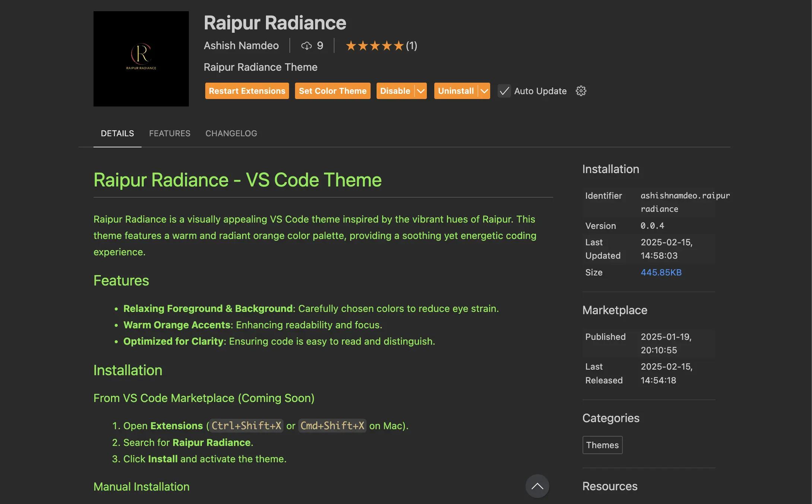The height and width of the screenshot is (504, 812).
Task: Click the five-star rating stars
Action: tap(374, 46)
